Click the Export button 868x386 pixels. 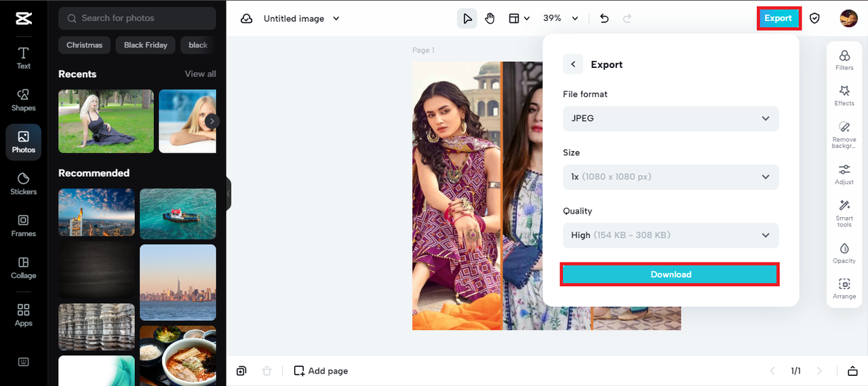pyautogui.click(x=778, y=18)
